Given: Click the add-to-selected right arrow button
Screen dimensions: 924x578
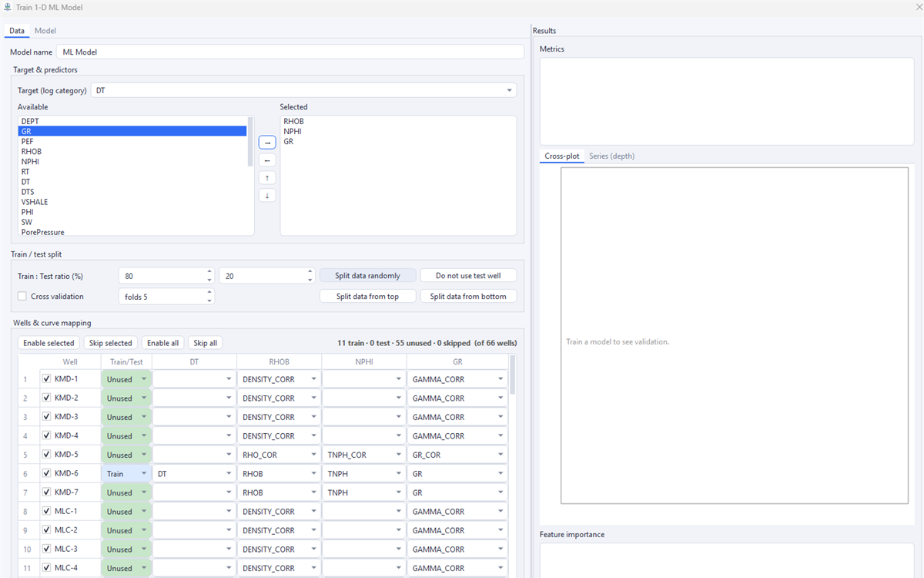Looking at the screenshot, I should coord(266,143).
